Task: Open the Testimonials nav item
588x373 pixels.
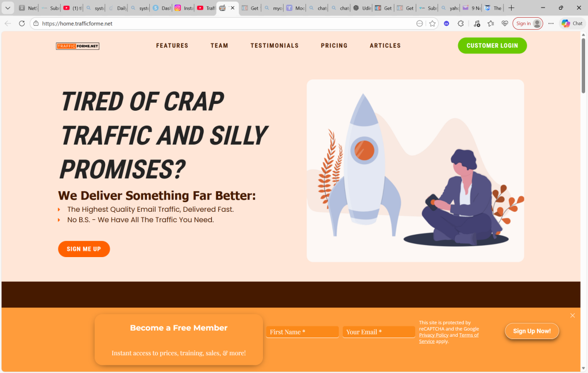Action: point(274,46)
